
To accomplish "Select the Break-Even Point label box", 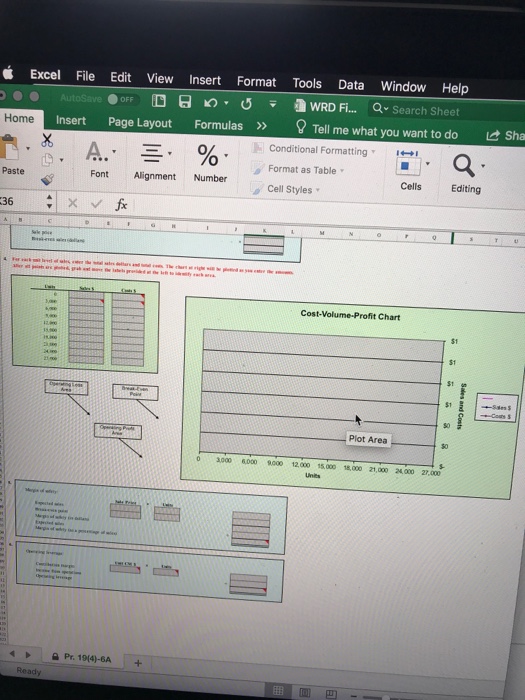I will pos(135,391).
